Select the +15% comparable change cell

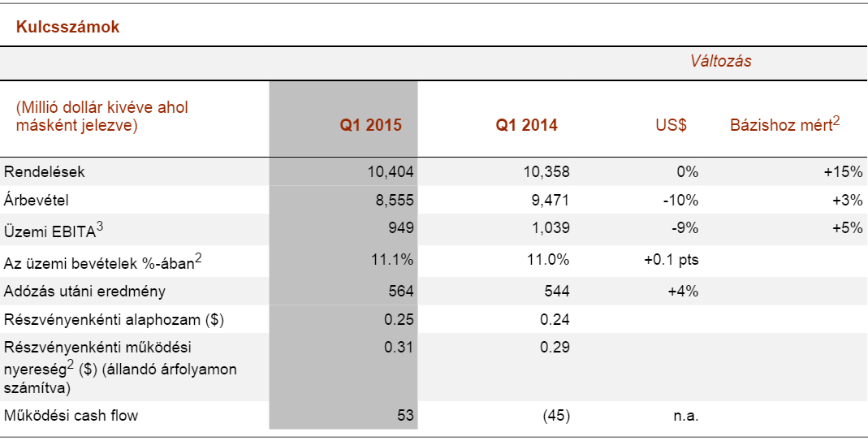tap(842, 172)
